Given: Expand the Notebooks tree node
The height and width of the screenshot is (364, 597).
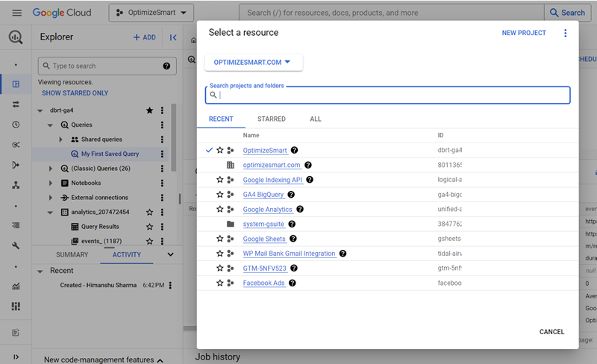Looking at the screenshot, I should point(51,183).
